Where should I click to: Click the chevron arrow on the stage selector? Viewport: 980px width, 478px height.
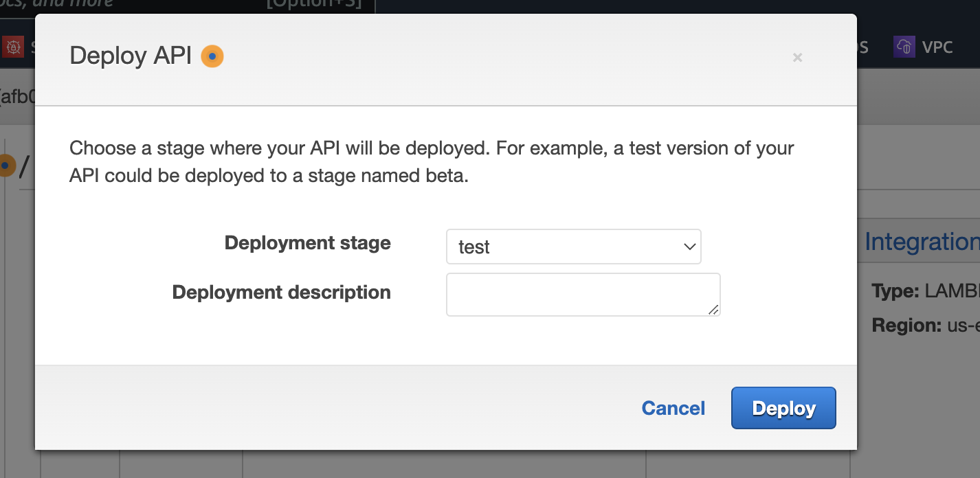tap(689, 247)
